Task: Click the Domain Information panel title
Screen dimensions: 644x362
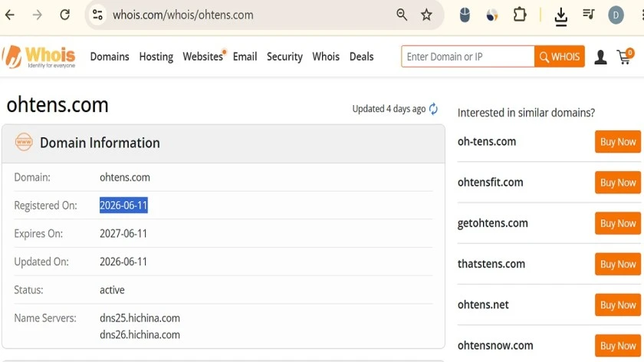Action: point(100,143)
